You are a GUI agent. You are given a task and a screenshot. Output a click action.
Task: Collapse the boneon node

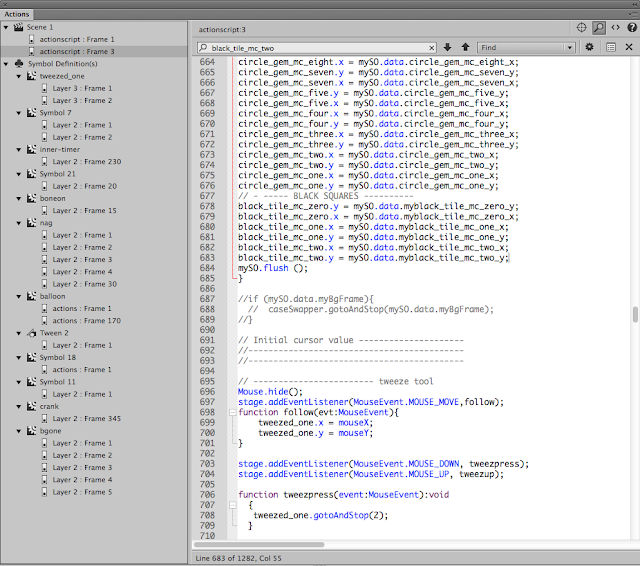point(19,199)
